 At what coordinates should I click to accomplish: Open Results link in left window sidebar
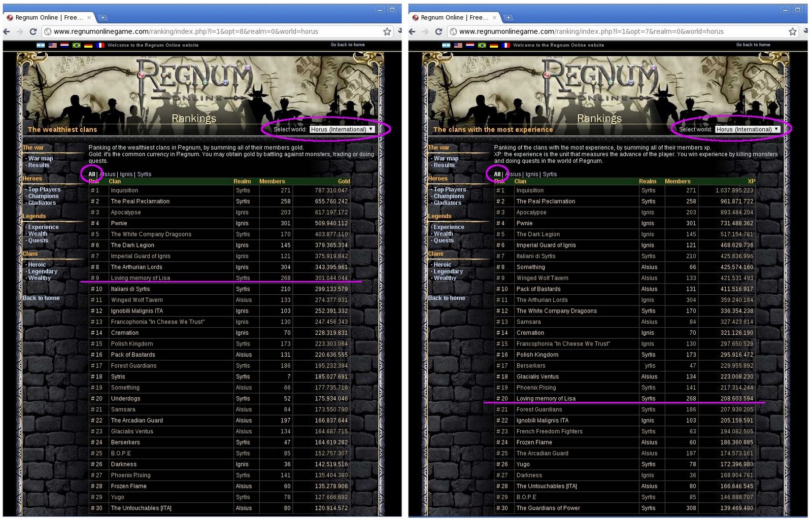(39, 165)
